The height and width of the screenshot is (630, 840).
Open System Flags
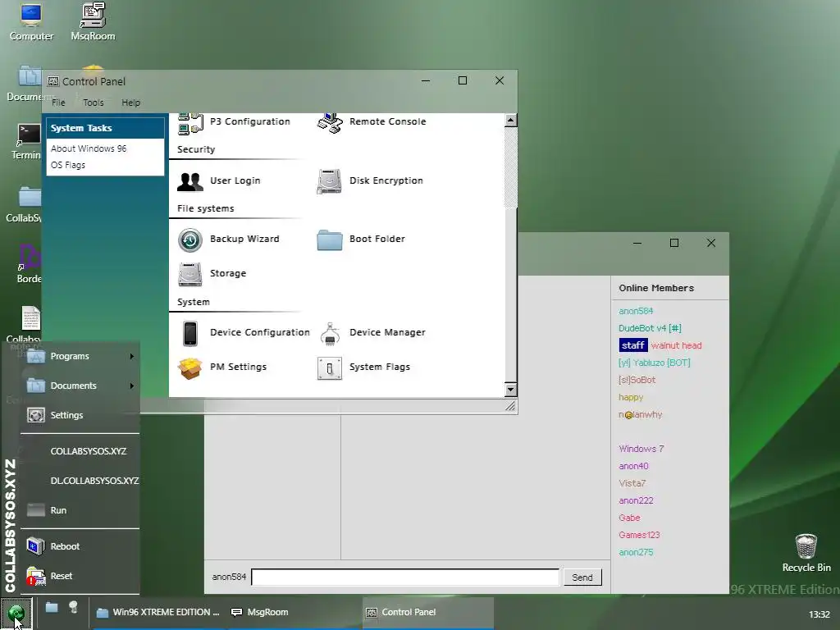(x=363, y=367)
